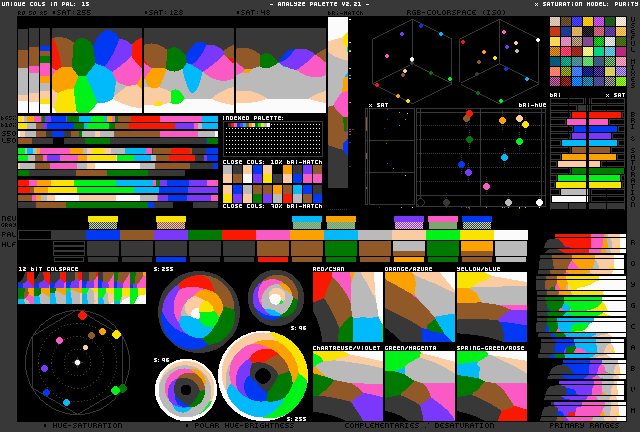Open the SAT:48 hue-brightness diagram
This screenshot has width=640, height=432.
click(281, 70)
